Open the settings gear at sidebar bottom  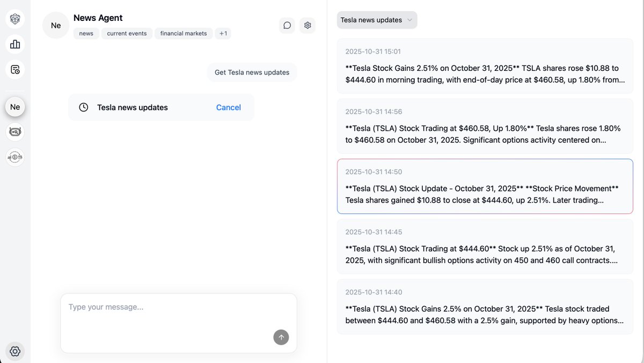[x=14, y=351]
